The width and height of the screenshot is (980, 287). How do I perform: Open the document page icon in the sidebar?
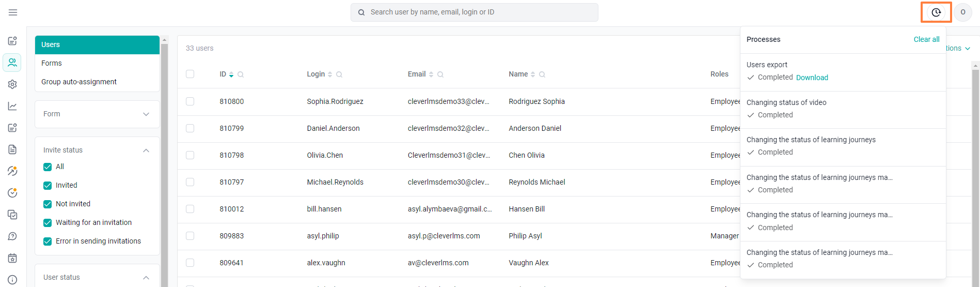12,149
